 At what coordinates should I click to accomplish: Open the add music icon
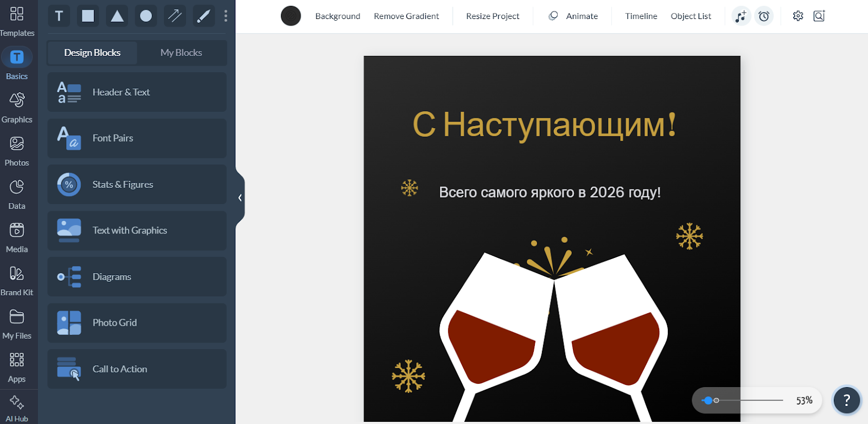click(x=741, y=16)
